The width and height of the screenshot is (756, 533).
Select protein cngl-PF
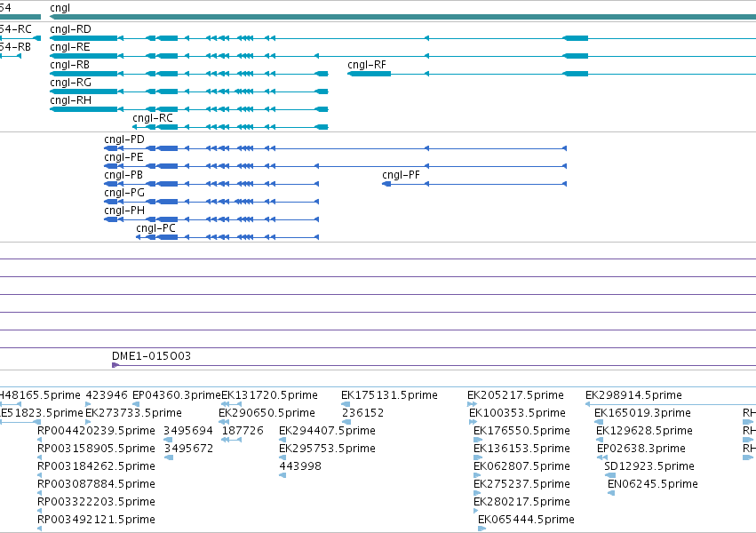click(474, 184)
